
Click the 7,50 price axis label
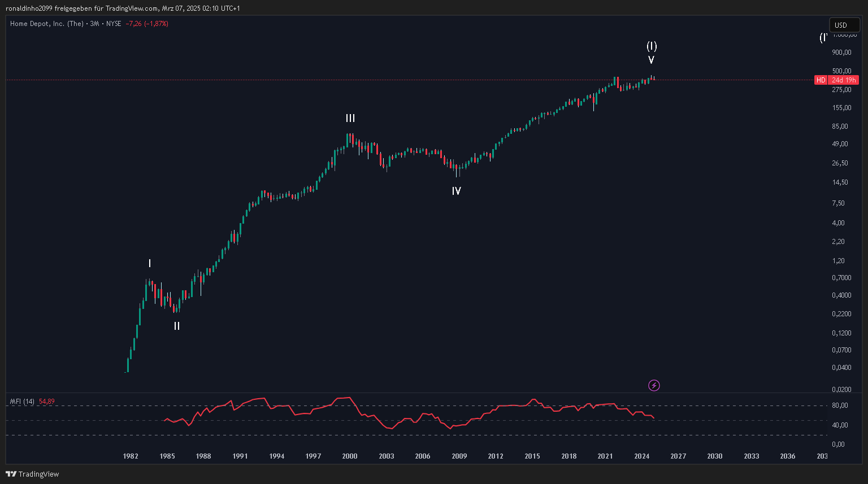[838, 203]
